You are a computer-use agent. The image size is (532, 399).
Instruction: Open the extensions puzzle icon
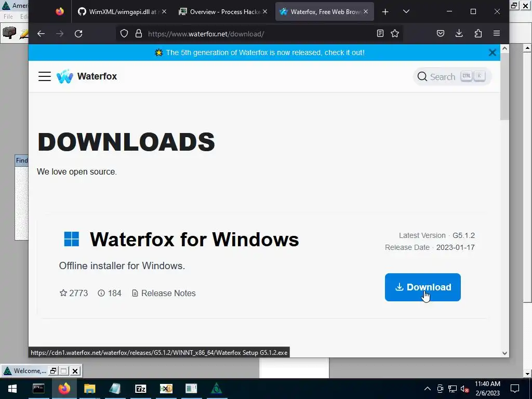coord(478,33)
